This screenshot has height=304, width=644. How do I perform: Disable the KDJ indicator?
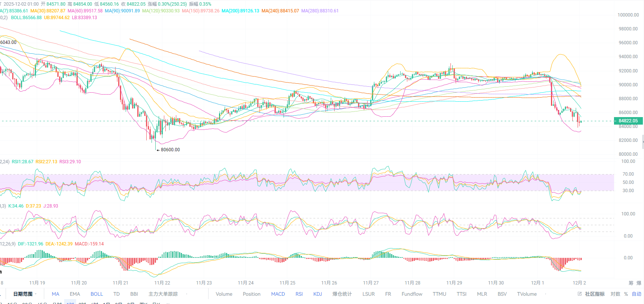point(317,294)
